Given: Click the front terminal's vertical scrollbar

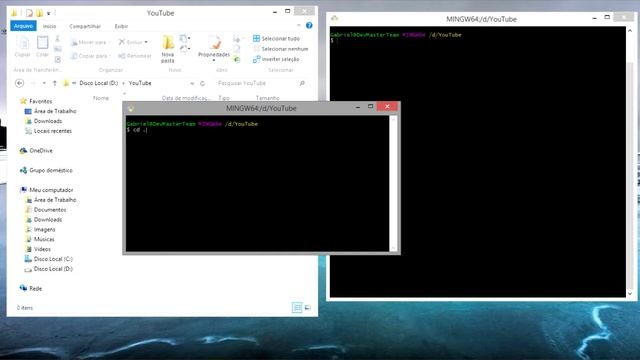Looking at the screenshot, I should [x=393, y=184].
